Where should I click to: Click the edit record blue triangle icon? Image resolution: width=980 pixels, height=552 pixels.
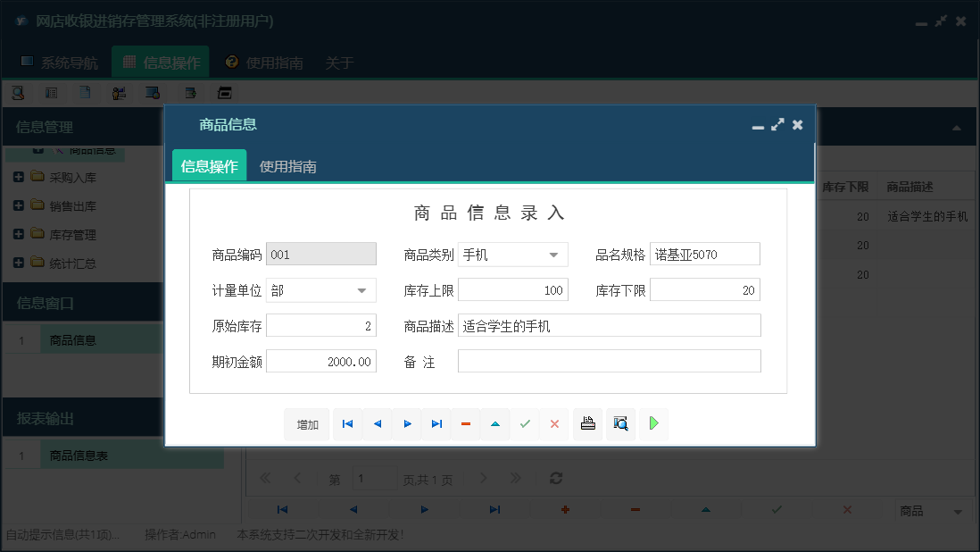(495, 424)
